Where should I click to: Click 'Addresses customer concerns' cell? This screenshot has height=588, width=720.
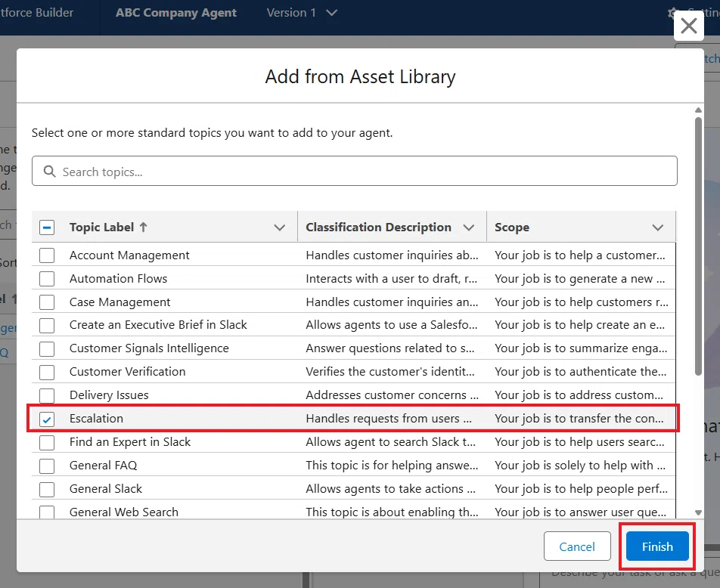(x=392, y=395)
